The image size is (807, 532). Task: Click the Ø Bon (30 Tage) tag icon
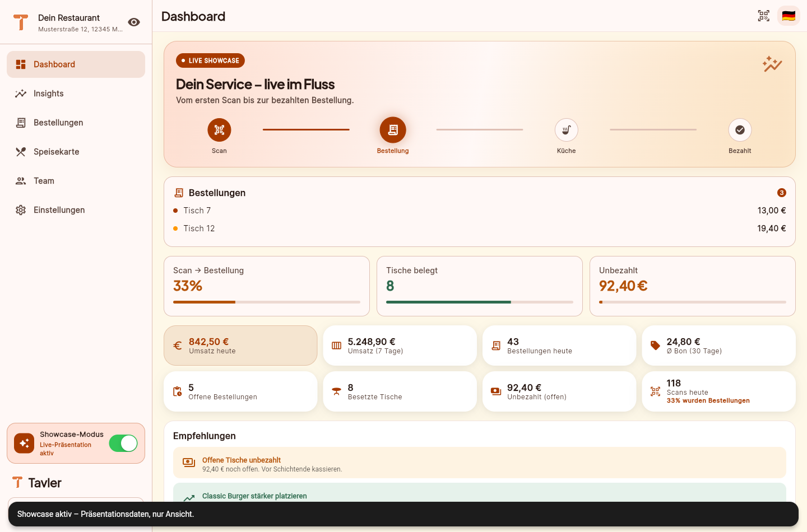point(655,346)
